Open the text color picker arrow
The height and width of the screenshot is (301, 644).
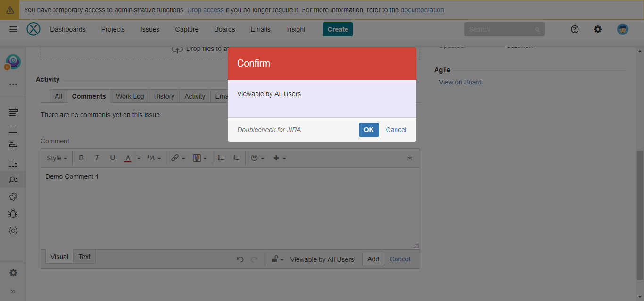139,158
